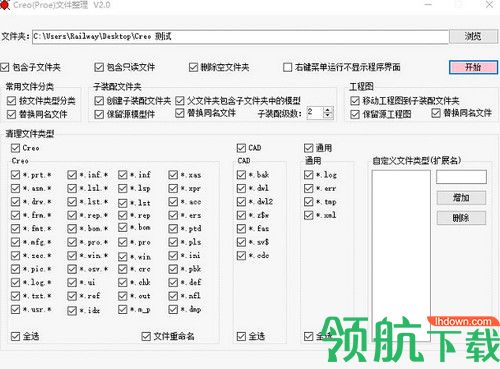The image size is (500, 369).
Task: Toggle the *.def checkbox
Action: click(x=173, y=282)
